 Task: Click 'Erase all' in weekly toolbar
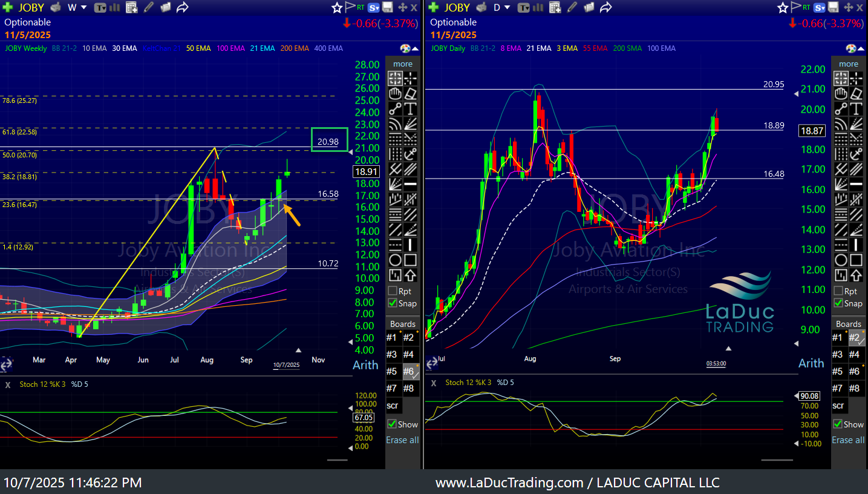click(x=402, y=440)
